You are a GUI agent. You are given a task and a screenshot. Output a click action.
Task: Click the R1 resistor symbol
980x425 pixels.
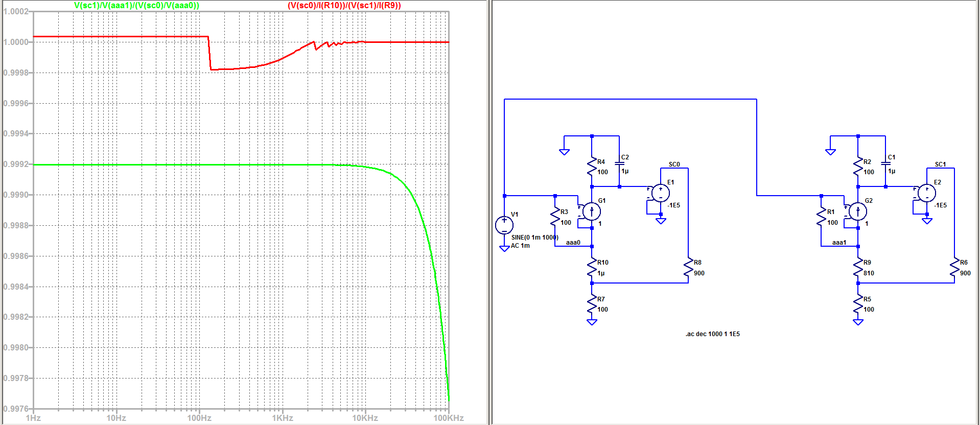(x=821, y=217)
